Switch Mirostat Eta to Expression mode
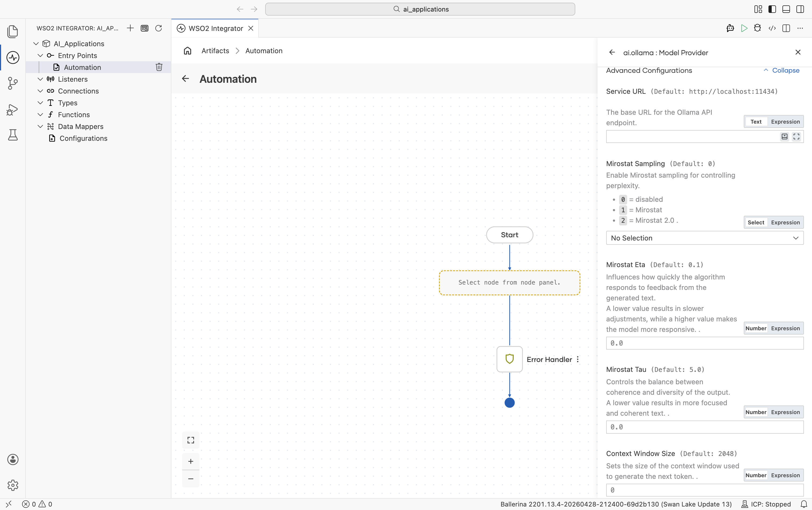Screen dimensions: 812x510 click(785, 328)
